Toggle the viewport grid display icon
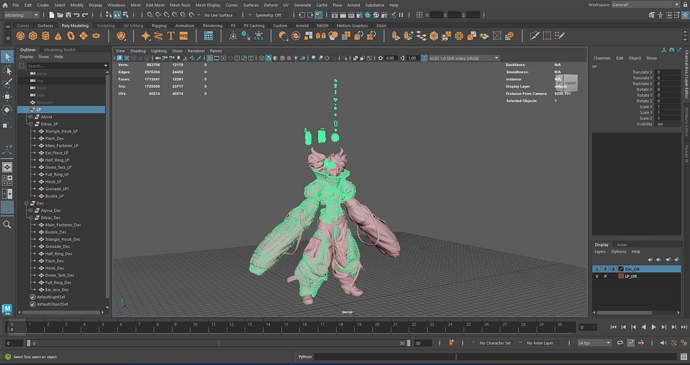Viewport: 690px width, 365px height. [x=210, y=58]
